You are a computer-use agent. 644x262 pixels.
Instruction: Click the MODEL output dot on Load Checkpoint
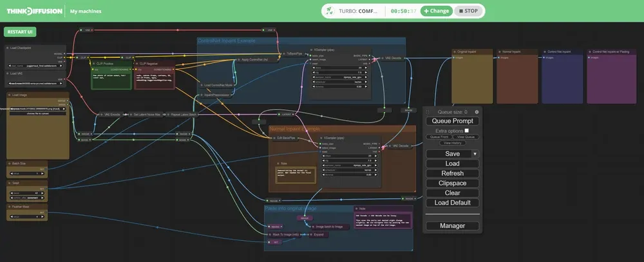point(65,54)
